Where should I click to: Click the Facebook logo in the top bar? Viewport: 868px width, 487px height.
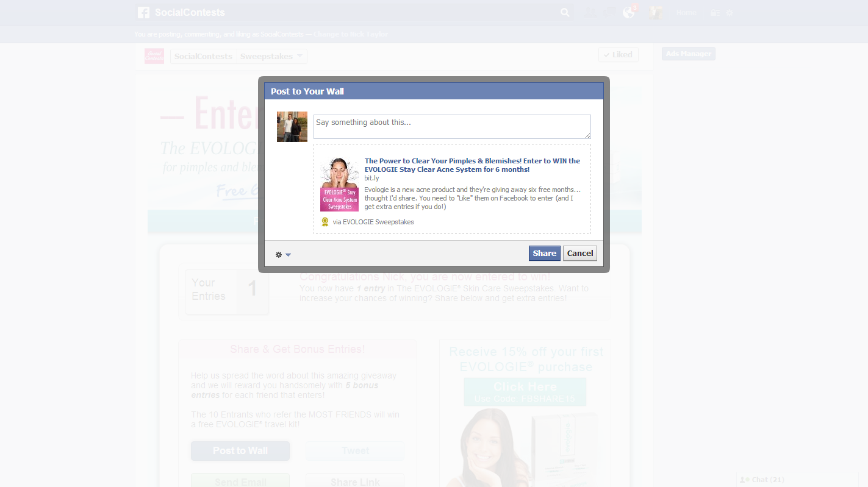[x=143, y=12]
